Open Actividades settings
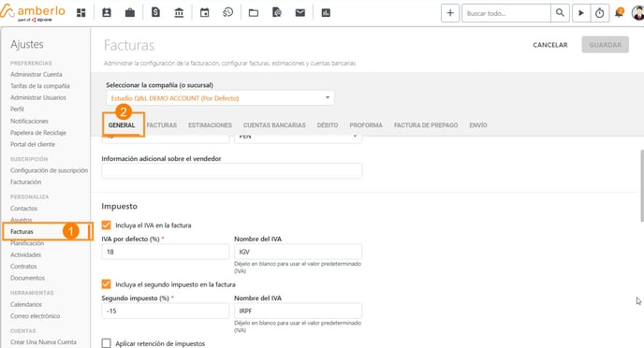 point(25,254)
